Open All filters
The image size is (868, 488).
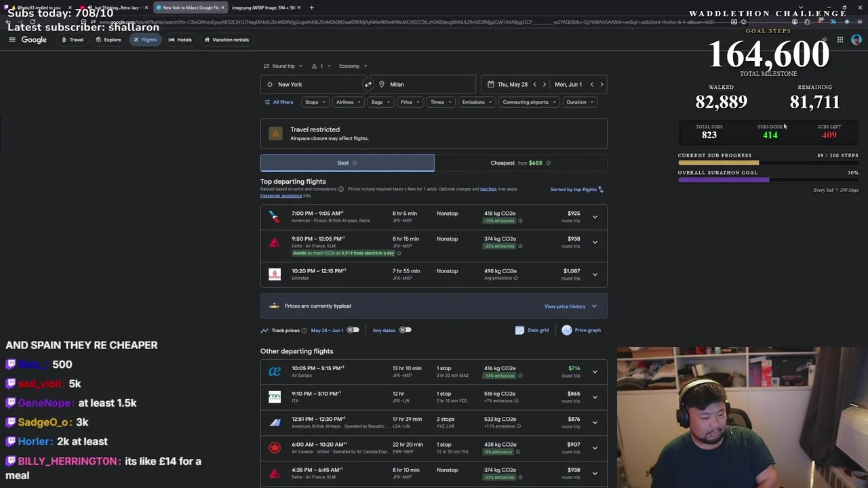(x=279, y=102)
